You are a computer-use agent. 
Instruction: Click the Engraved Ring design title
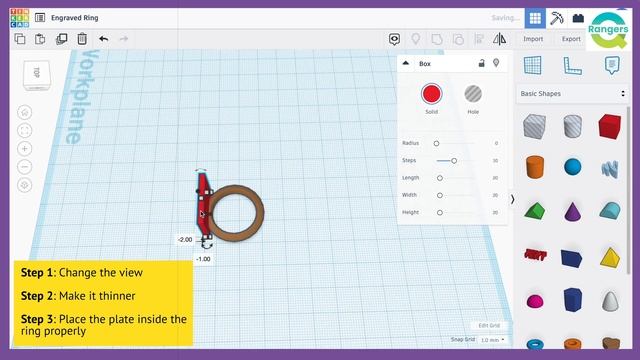(x=75, y=18)
